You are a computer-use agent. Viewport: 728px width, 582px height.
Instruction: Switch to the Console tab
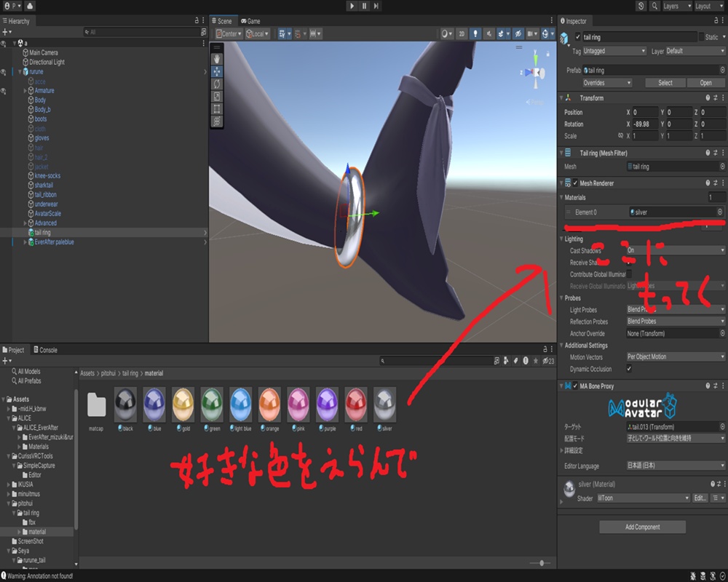point(45,350)
